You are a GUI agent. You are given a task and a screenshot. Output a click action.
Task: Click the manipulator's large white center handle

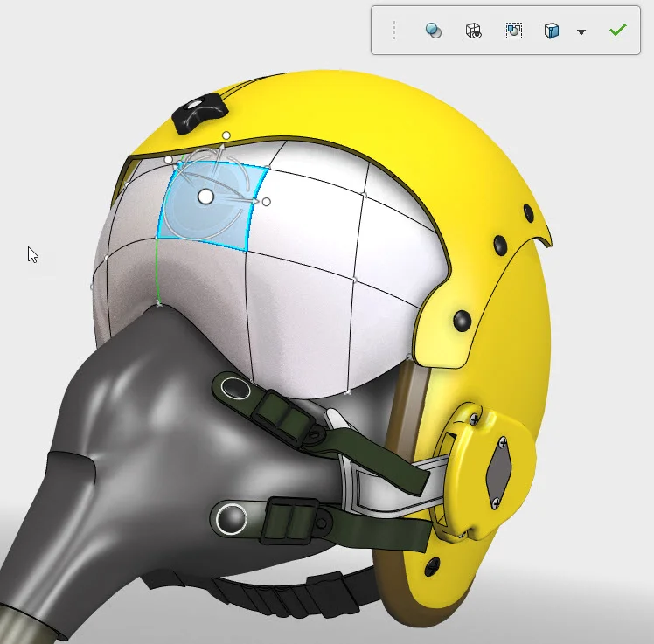205,197
